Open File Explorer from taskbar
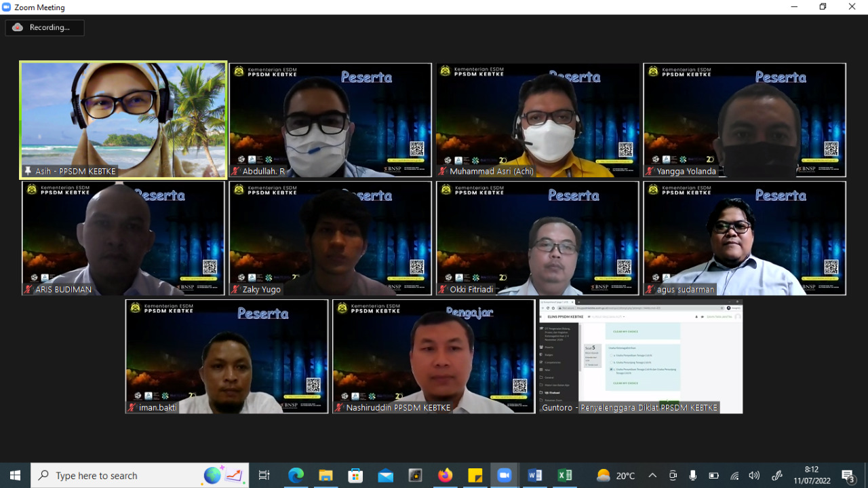This screenshot has height=488, width=868. click(325, 475)
